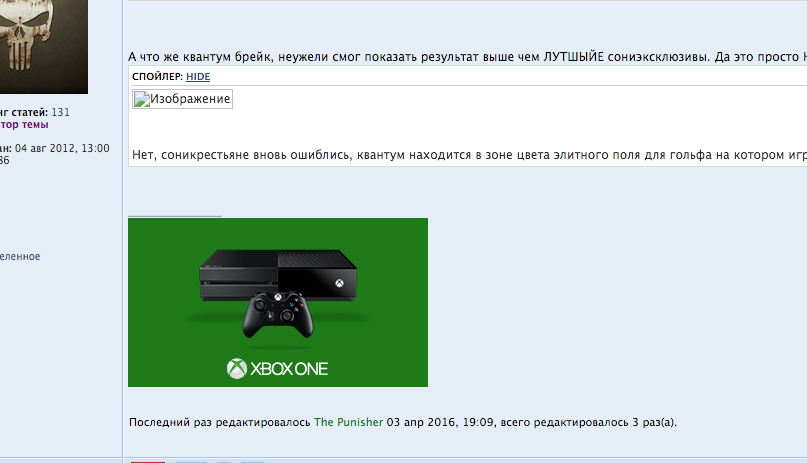Click the purple topic author label
This screenshot has height=463, width=807.
24,124
